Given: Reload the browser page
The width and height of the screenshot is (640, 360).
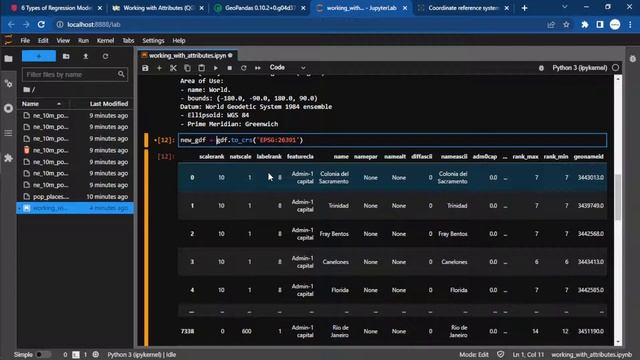Looking at the screenshot, I should [x=41, y=24].
